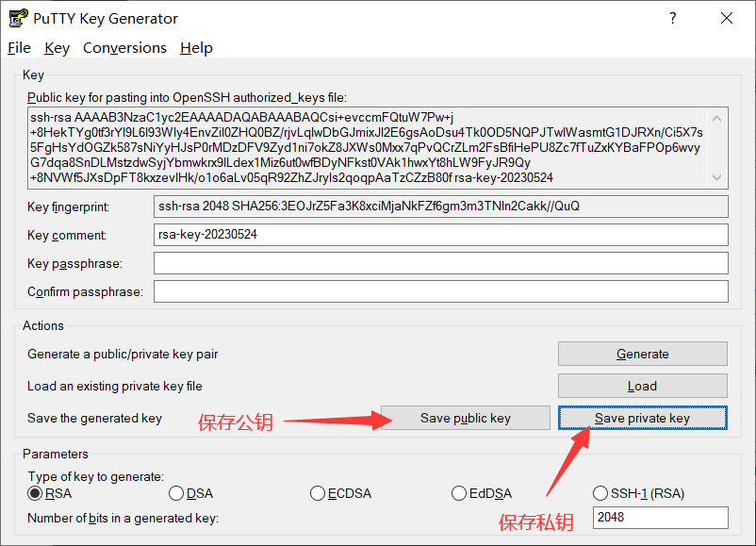This screenshot has width=756, height=546.
Task: Open the Key menu
Action: click(x=57, y=48)
